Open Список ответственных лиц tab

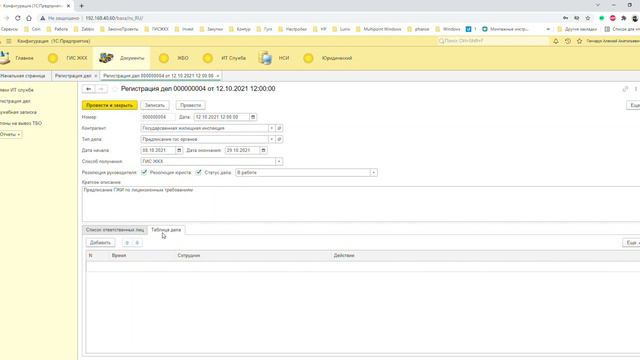click(x=115, y=230)
